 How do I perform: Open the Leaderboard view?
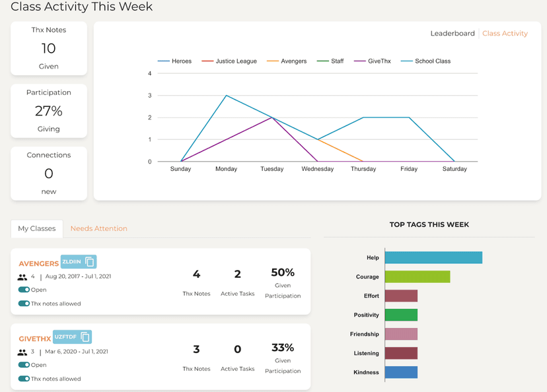click(x=453, y=32)
